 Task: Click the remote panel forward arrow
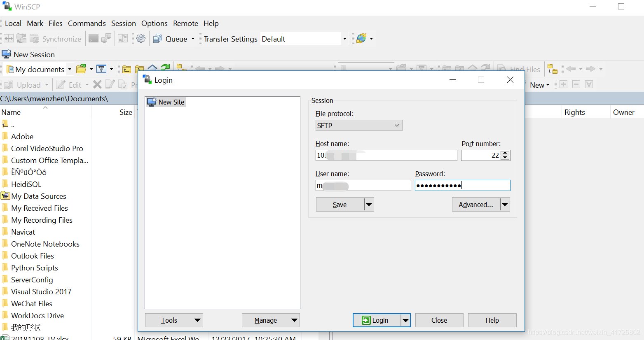coord(590,69)
